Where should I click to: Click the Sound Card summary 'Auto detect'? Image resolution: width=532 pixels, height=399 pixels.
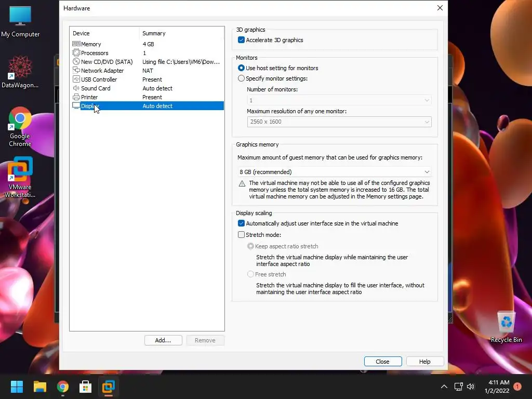(x=157, y=88)
